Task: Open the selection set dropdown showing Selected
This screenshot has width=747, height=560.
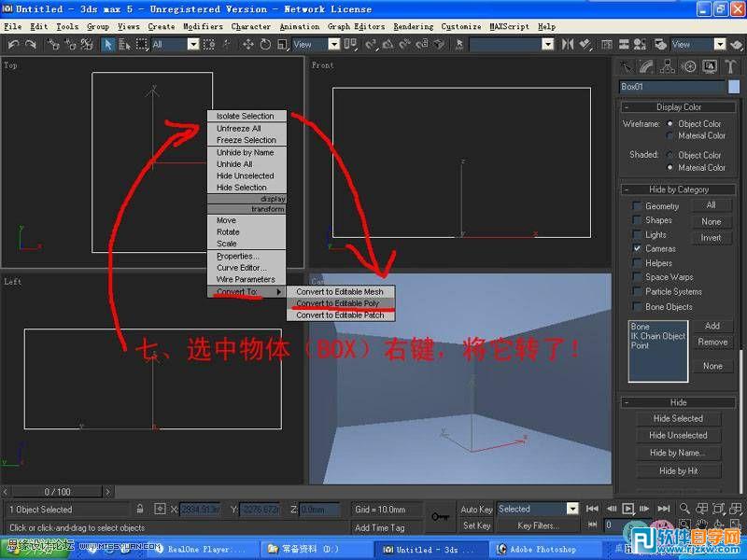Action: tap(572, 508)
